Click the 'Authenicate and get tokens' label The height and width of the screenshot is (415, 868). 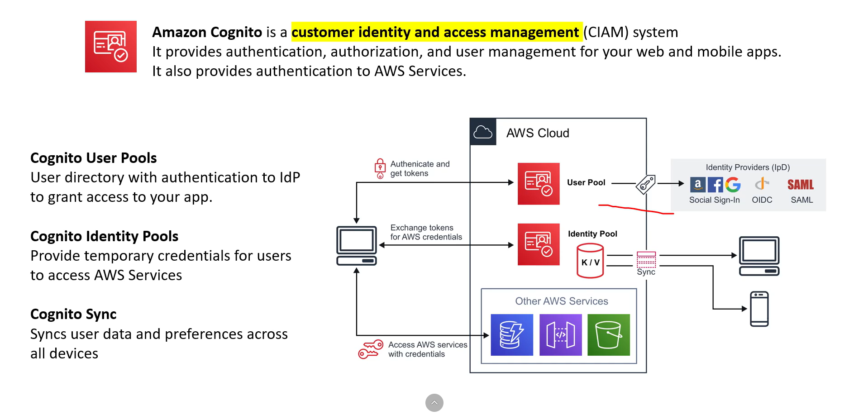[420, 168]
